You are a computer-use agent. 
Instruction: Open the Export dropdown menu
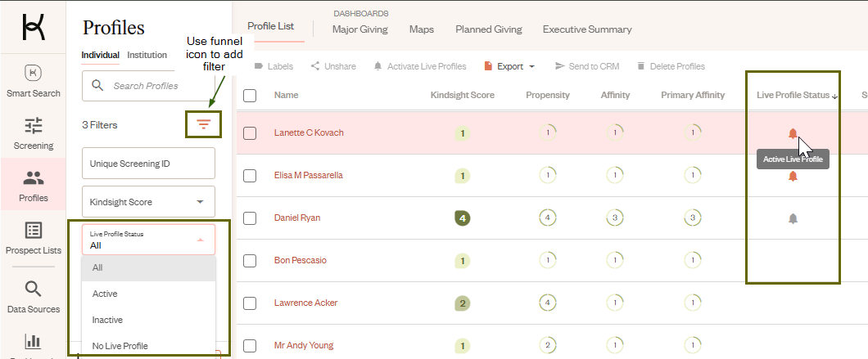pos(509,66)
